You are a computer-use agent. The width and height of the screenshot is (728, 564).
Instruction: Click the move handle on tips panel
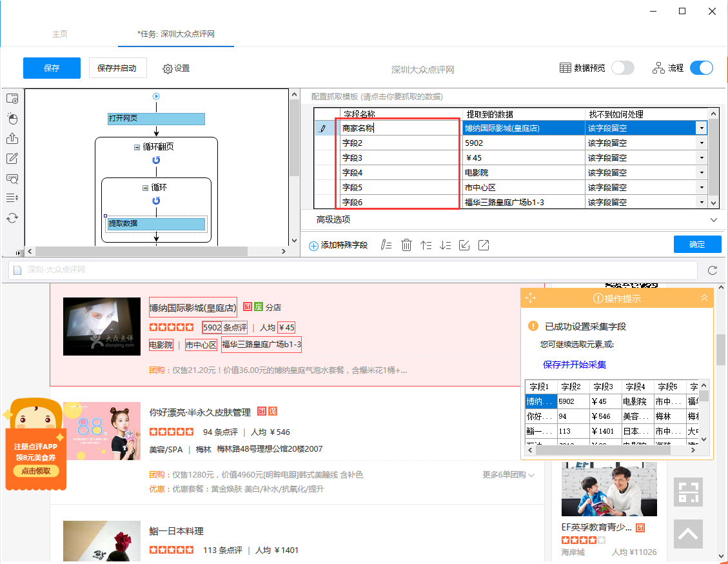530,298
